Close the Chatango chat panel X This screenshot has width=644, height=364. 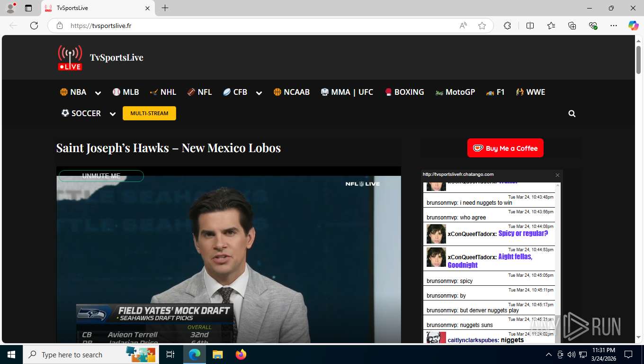pos(557,175)
